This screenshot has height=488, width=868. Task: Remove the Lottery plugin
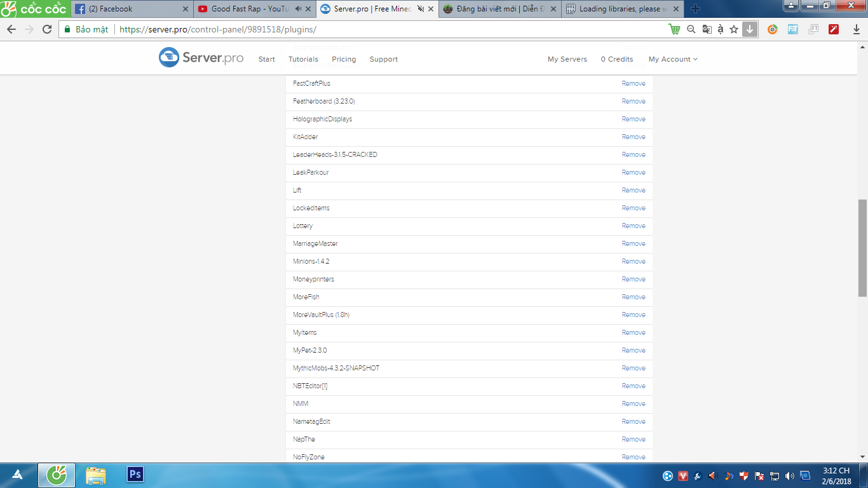(x=634, y=226)
